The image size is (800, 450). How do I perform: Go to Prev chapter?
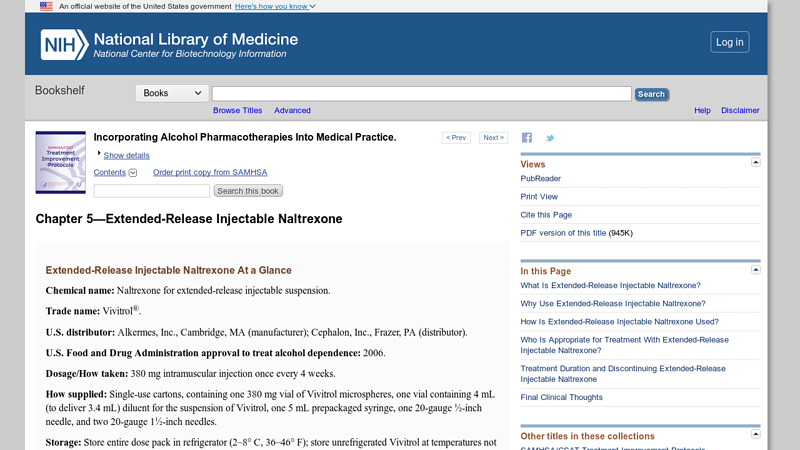tap(456, 138)
